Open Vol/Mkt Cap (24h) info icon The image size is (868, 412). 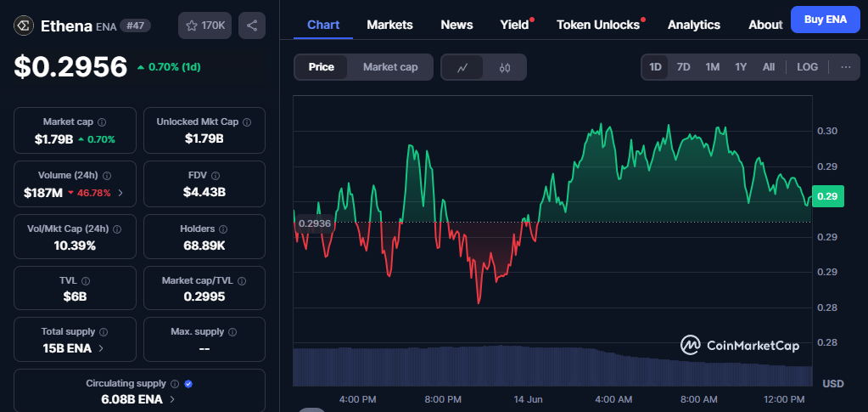pyautogui.click(x=117, y=229)
